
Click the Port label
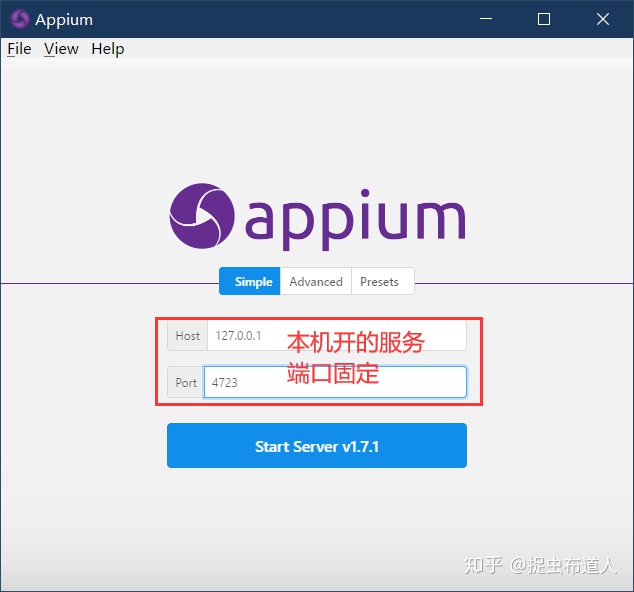186,382
